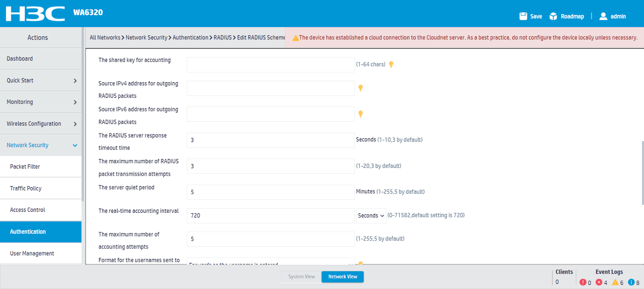The height and width of the screenshot is (289, 644).
Task: Open Packet Filter menu item
Action: point(25,166)
